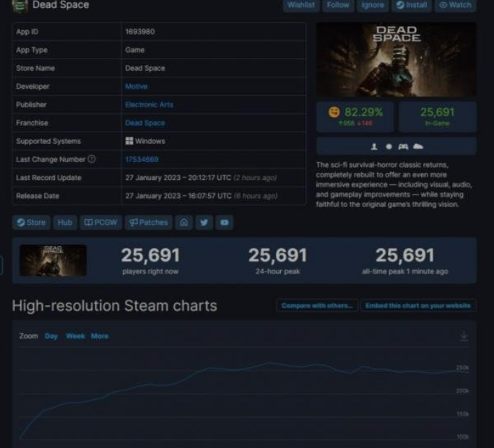This screenshot has height=448, width=494.
Task: Open the PCGW wiki button
Action: pyautogui.click(x=101, y=223)
